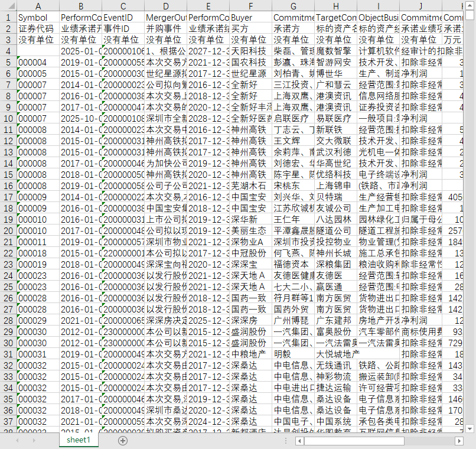Click the Buyer header cell
This screenshot has width=476, height=449.
coord(251,17)
